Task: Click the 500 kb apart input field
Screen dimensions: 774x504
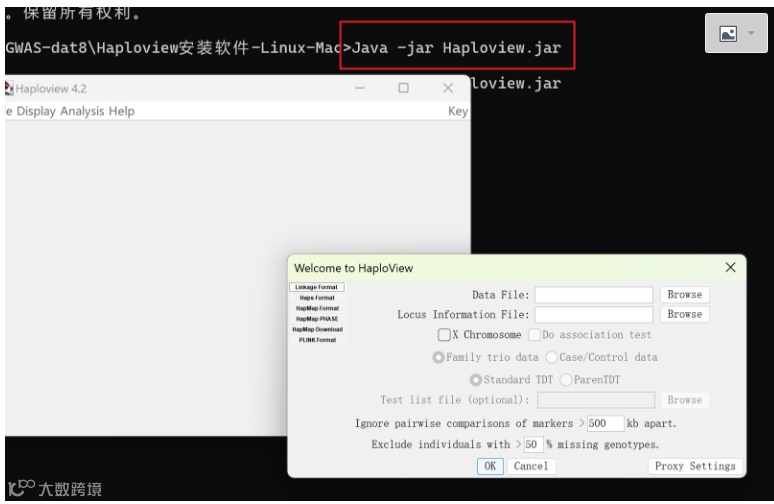Action: point(605,424)
